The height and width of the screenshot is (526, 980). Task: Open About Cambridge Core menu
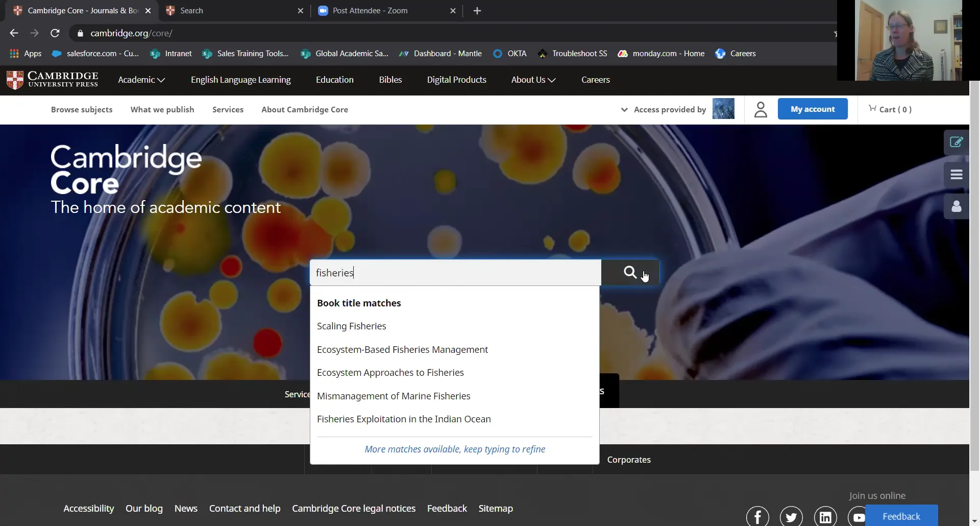point(305,109)
